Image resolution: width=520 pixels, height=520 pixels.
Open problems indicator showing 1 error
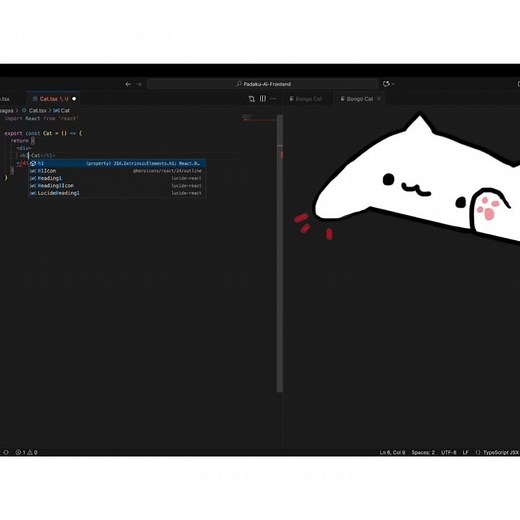point(26,452)
